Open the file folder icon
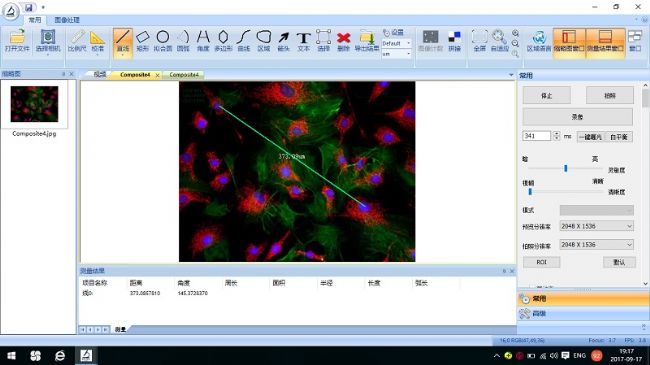The height and width of the screenshot is (365, 650). point(17,41)
